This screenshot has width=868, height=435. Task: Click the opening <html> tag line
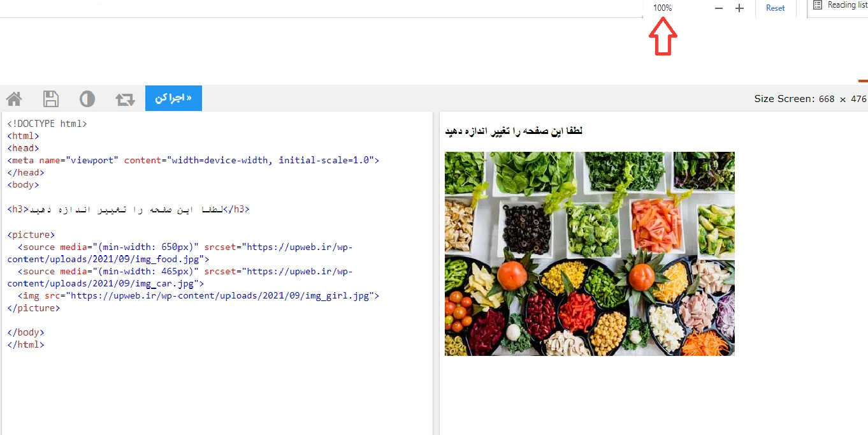click(x=23, y=136)
